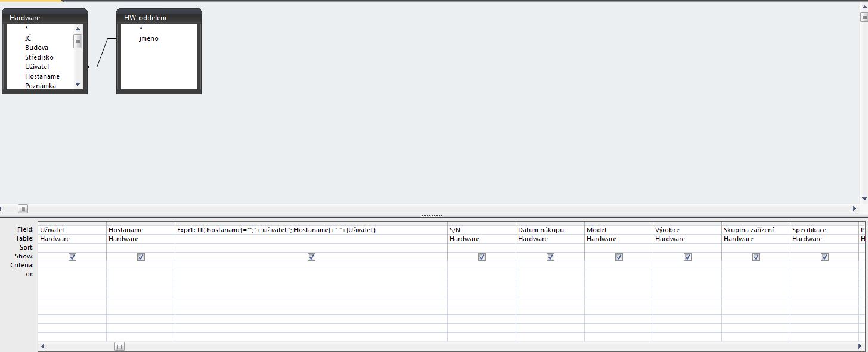Toggle Show checkbox for Datum nákupu column
868x352 pixels.
pyautogui.click(x=550, y=257)
